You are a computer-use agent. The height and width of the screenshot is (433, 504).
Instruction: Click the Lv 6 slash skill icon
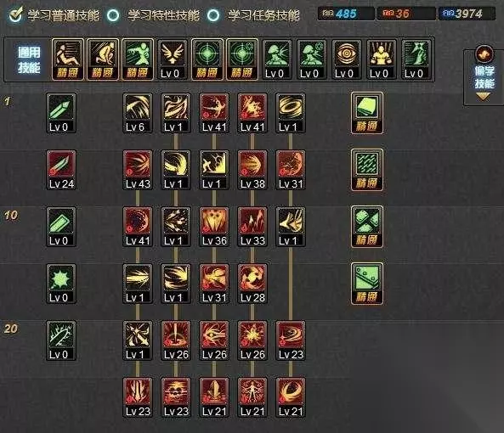(x=138, y=113)
